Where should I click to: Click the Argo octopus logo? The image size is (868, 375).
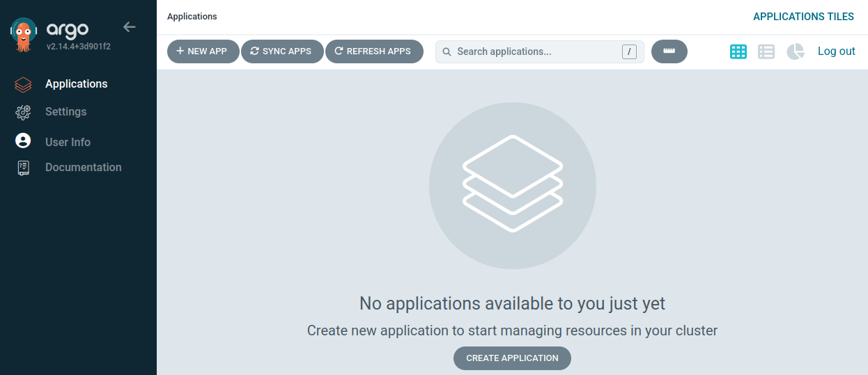(x=24, y=35)
